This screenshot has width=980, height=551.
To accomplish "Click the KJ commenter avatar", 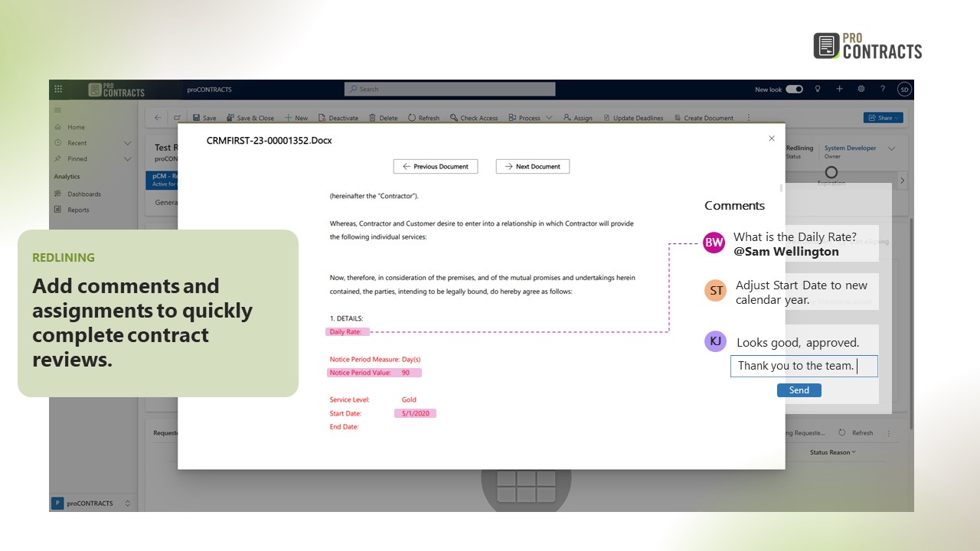I will pos(715,341).
